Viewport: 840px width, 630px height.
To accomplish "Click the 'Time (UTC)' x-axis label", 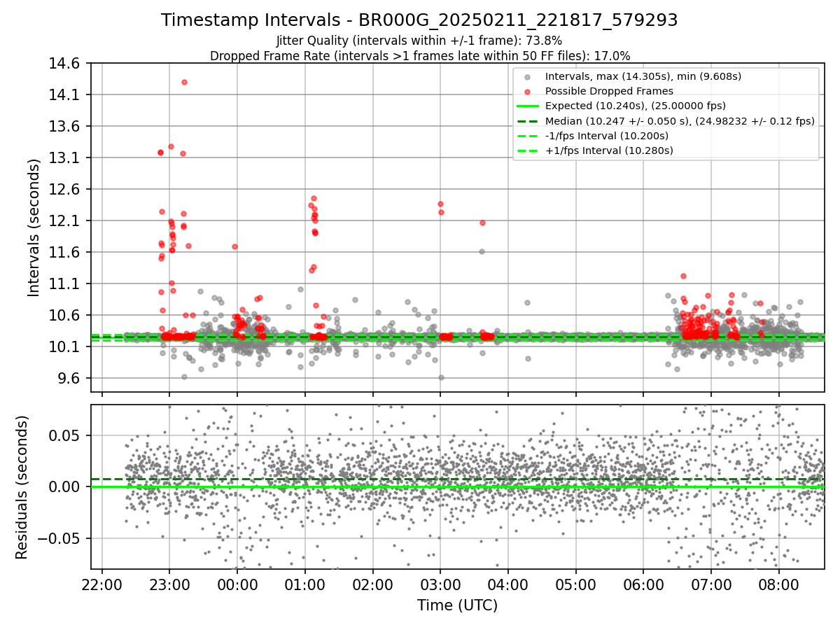I will (x=457, y=605).
